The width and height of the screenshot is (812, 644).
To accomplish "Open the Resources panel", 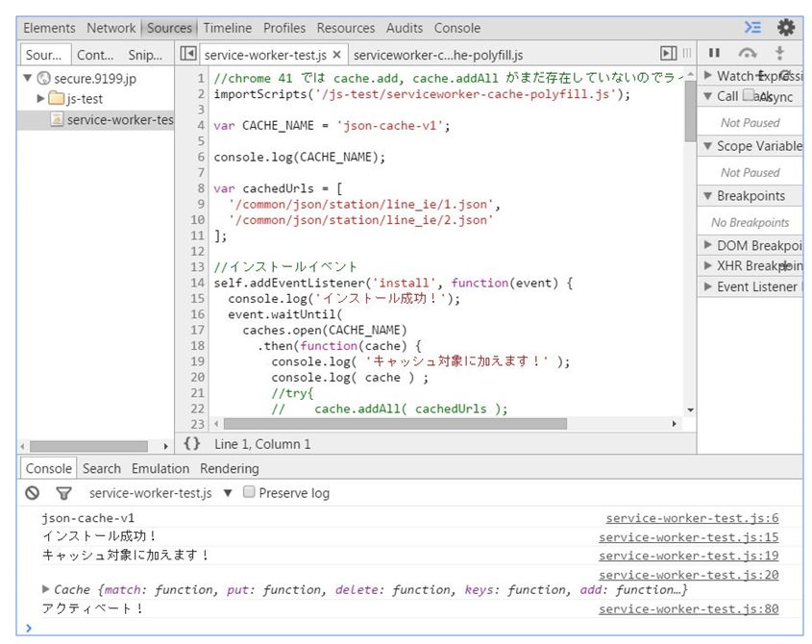I will click(x=345, y=28).
